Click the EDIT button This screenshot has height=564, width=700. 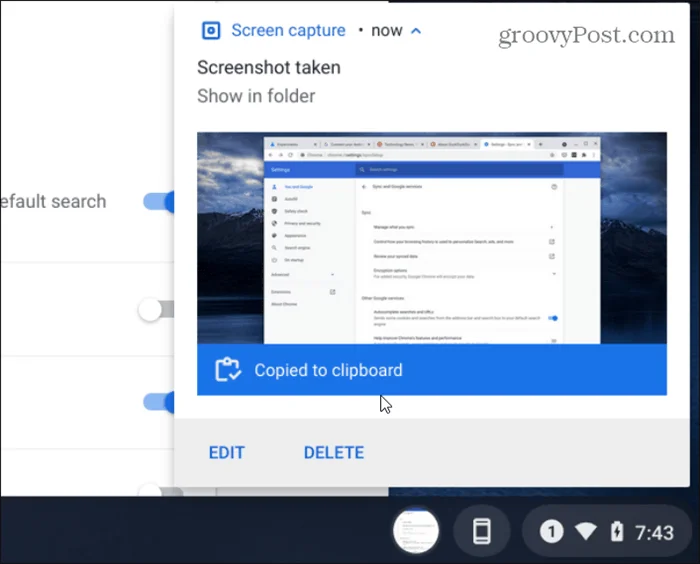coord(227,453)
